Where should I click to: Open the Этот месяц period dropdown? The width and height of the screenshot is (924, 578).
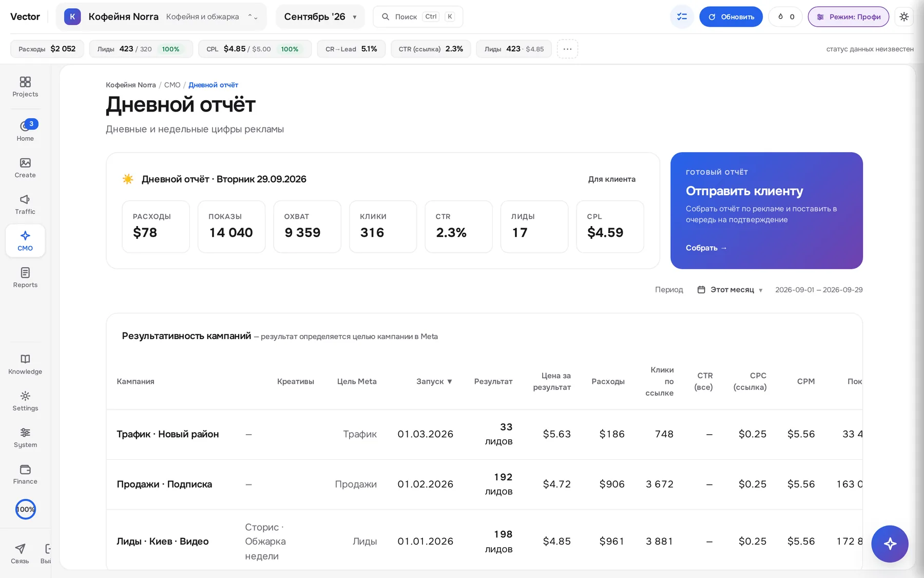coord(730,290)
